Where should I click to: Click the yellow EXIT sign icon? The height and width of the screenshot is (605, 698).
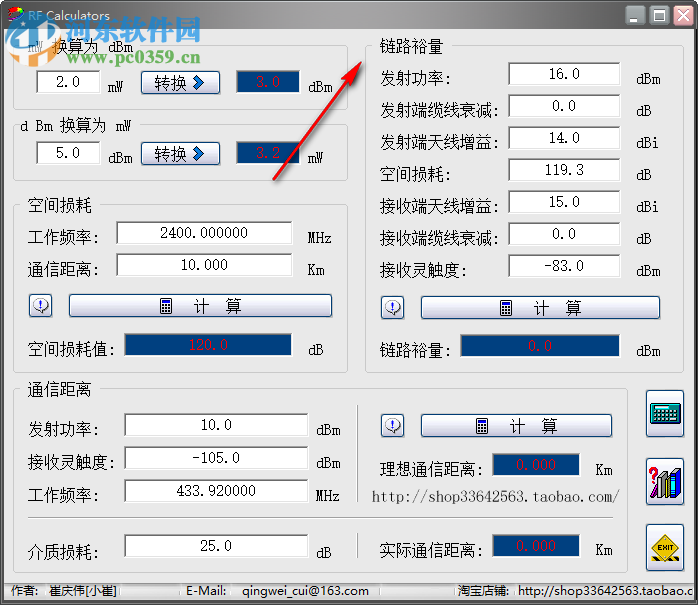point(665,547)
